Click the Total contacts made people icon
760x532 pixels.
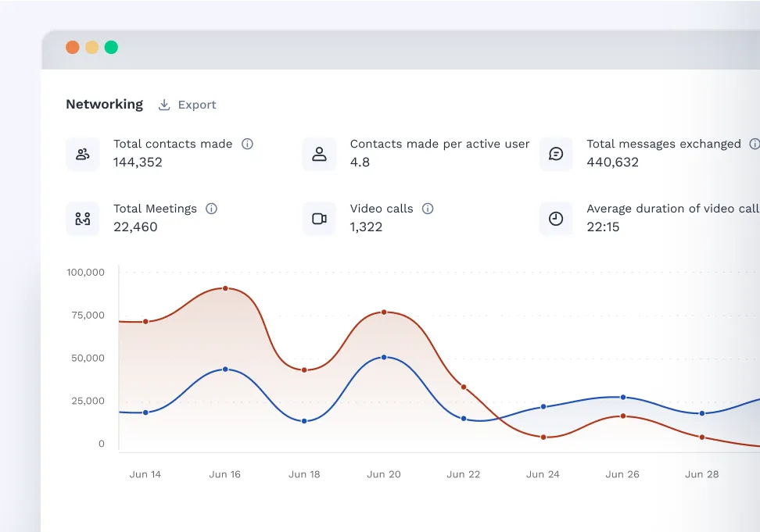83,154
